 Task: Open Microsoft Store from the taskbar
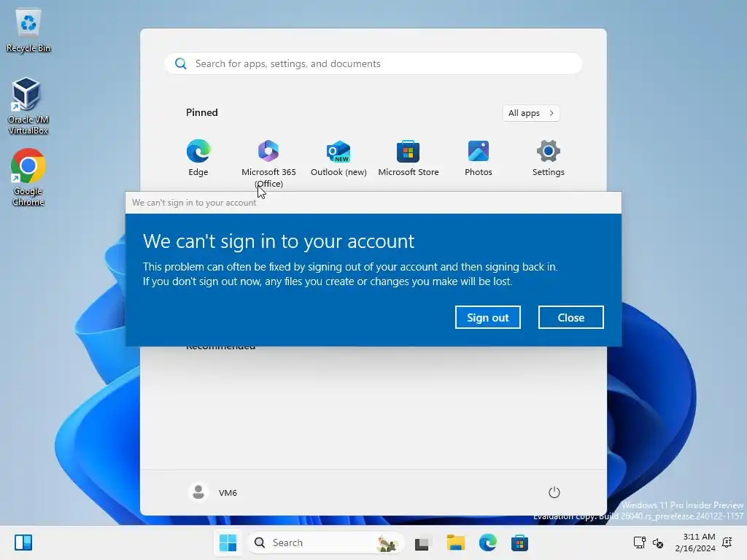(519, 542)
